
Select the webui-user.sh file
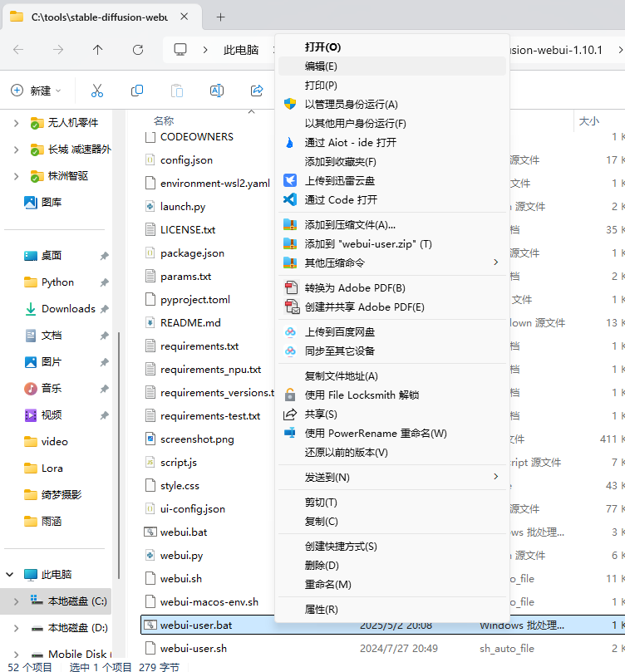[194, 649]
